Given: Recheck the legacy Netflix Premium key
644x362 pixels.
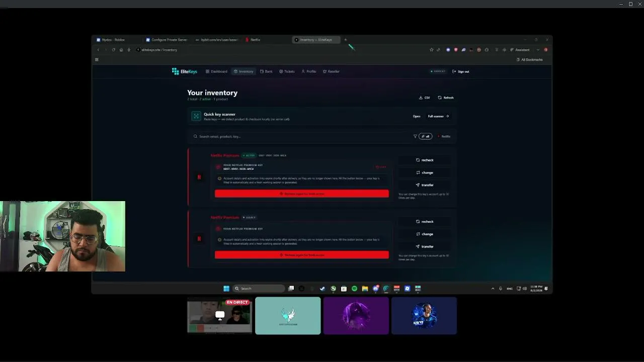Looking at the screenshot, I should click(425, 221).
